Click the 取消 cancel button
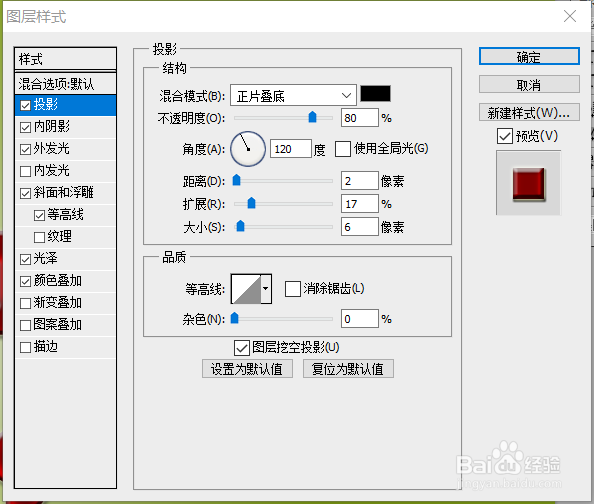 (x=529, y=84)
